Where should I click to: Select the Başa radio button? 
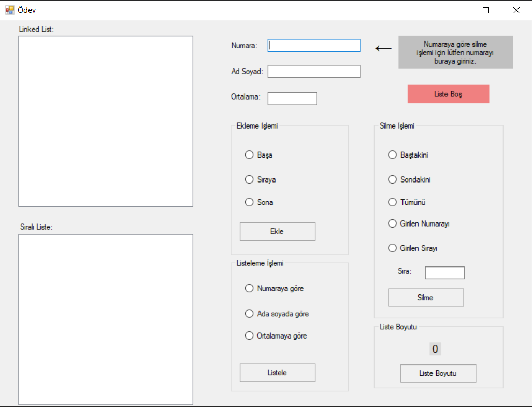pos(259,155)
